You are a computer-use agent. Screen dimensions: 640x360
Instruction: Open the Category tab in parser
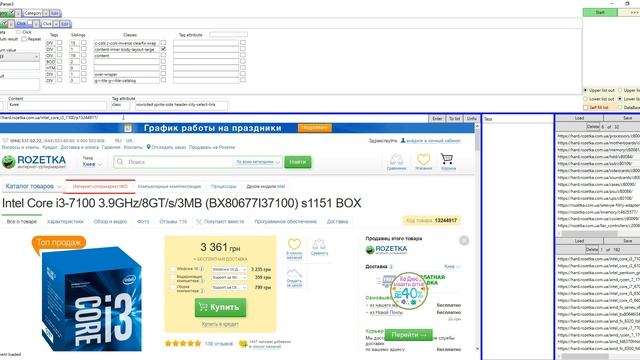[33, 13]
